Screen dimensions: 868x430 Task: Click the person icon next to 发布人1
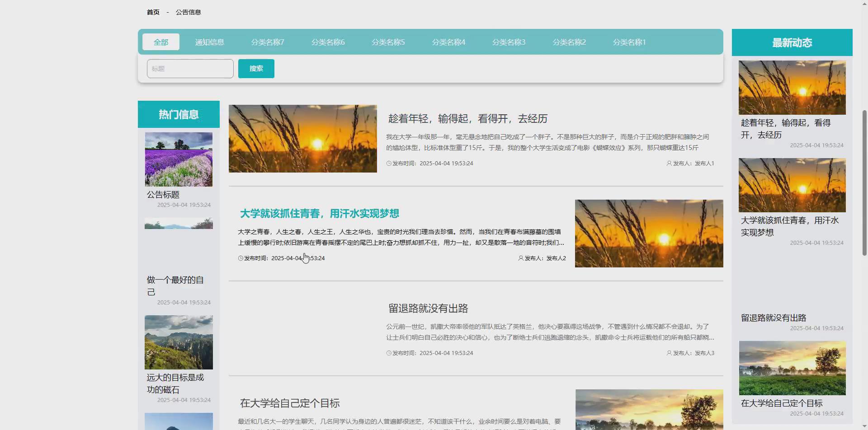[669, 163]
